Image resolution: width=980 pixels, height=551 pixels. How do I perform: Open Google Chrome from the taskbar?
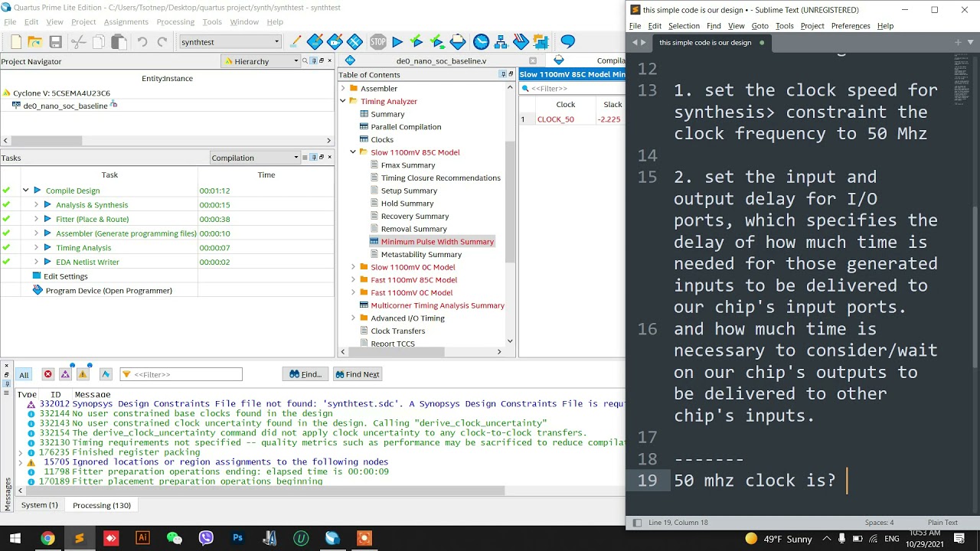point(47,538)
